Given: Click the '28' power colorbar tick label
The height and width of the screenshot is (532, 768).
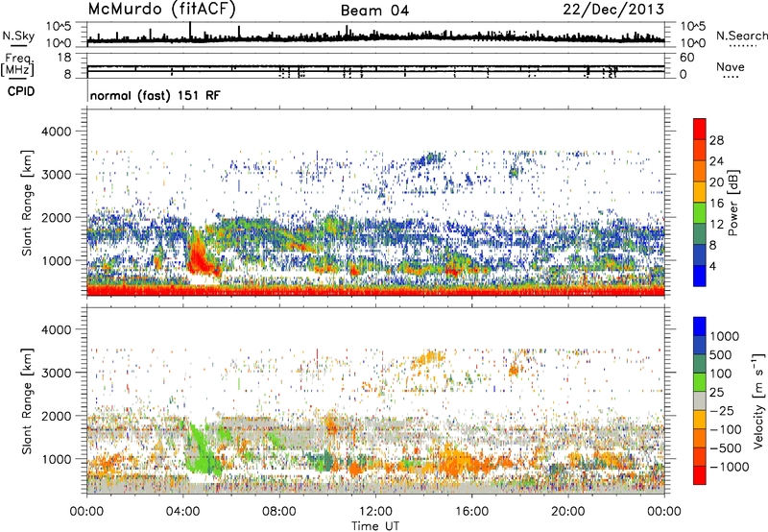Looking at the screenshot, I should [x=716, y=140].
